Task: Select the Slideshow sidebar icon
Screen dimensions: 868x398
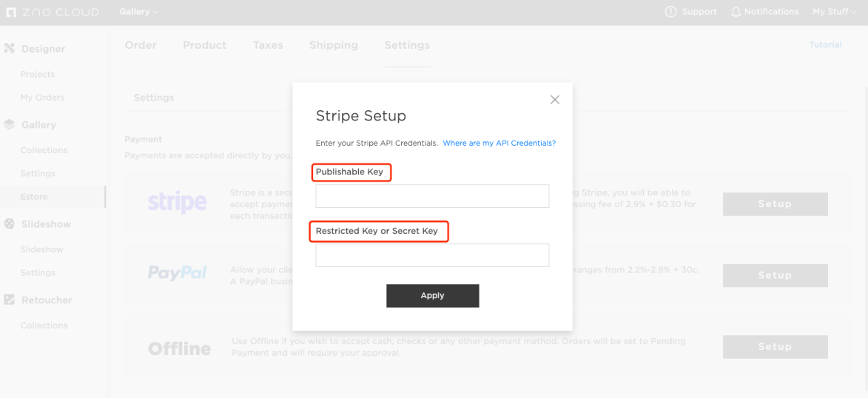Action: (x=10, y=224)
